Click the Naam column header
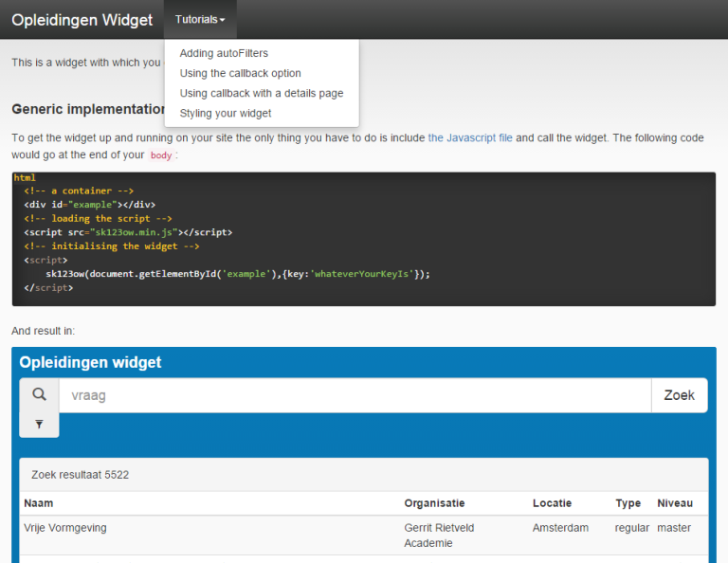This screenshot has width=728, height=563. pyautogui.click(x=39, y=503)
